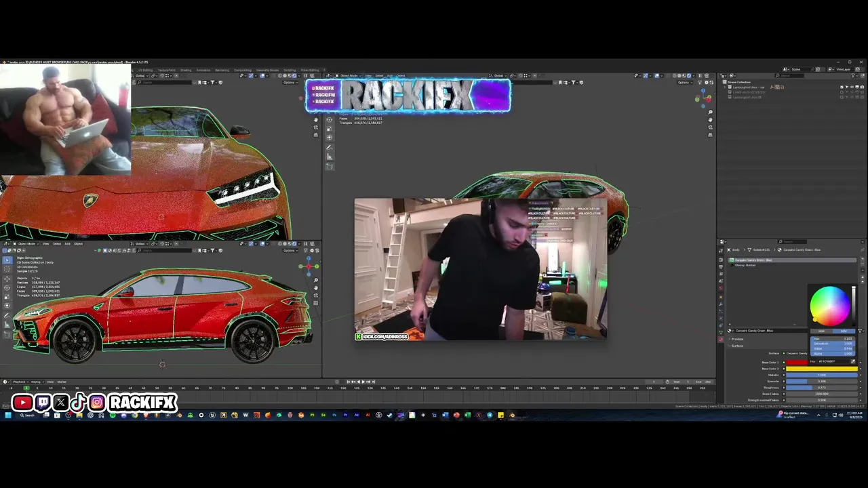Image resolution: width=868 pixels, height=488 pixels.
Task: Open the Output properties tab
Action: pos(721,266)
